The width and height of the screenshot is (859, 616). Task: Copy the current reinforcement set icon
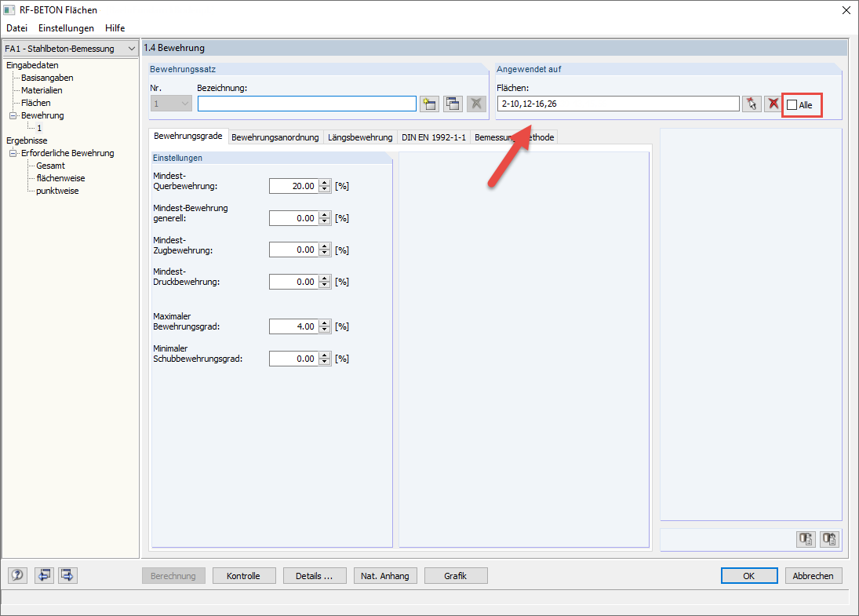[453, 104]
